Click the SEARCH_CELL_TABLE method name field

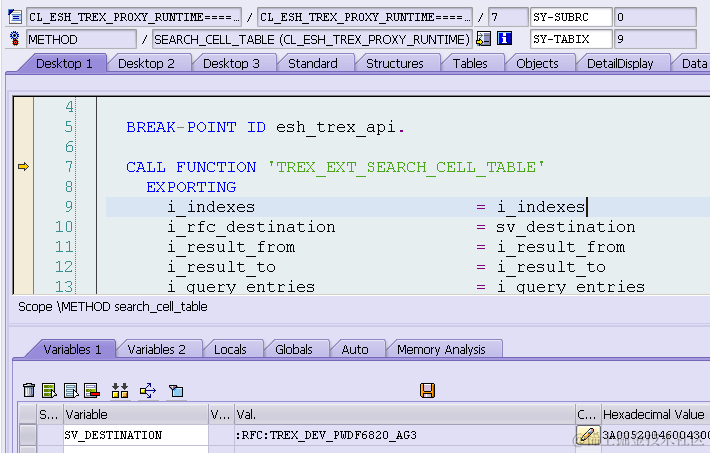coord(312,39)
